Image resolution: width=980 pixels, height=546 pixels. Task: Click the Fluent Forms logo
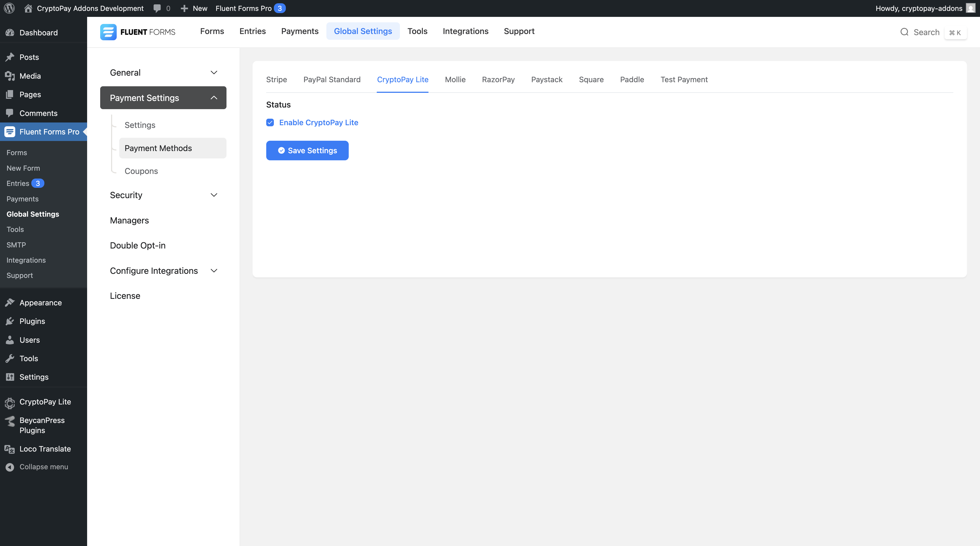[137, 32]
